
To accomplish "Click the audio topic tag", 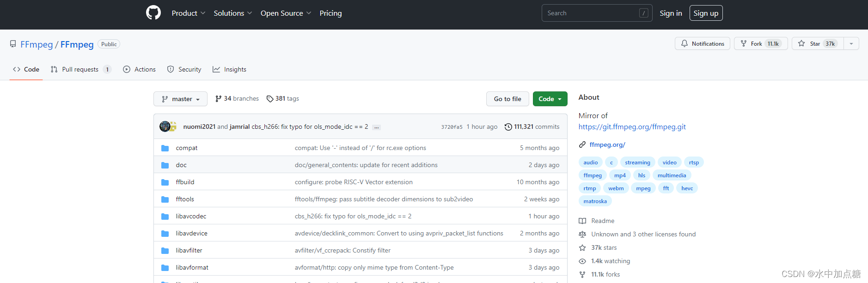I will click(590, 163).
